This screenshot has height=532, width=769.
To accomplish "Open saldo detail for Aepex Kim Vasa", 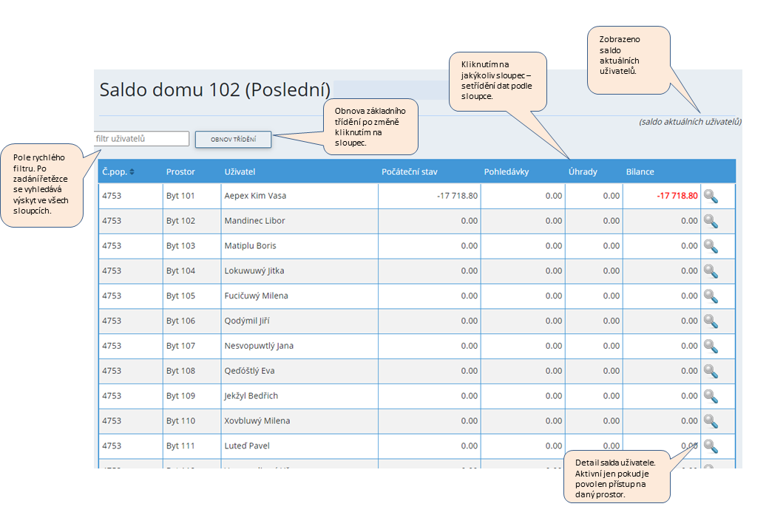I will point(711,196).
